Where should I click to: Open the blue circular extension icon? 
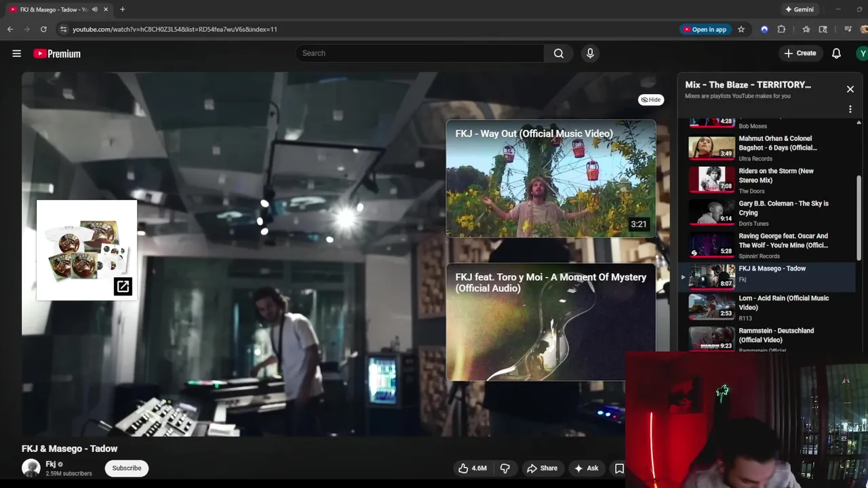[x=764, y=29]
